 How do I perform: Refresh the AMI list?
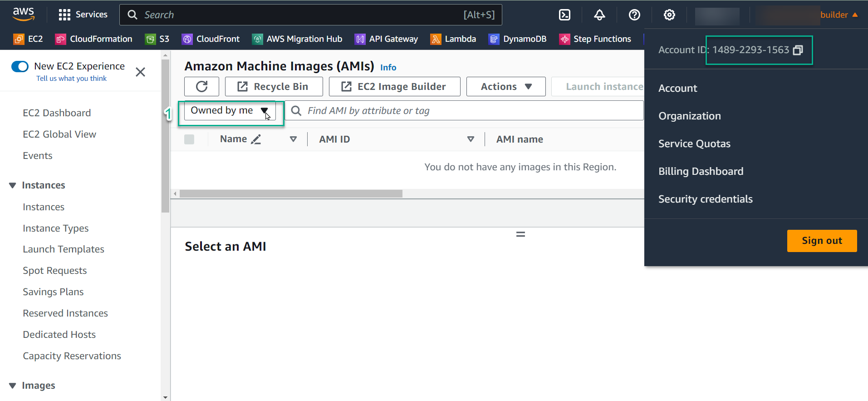pos(201,86)
